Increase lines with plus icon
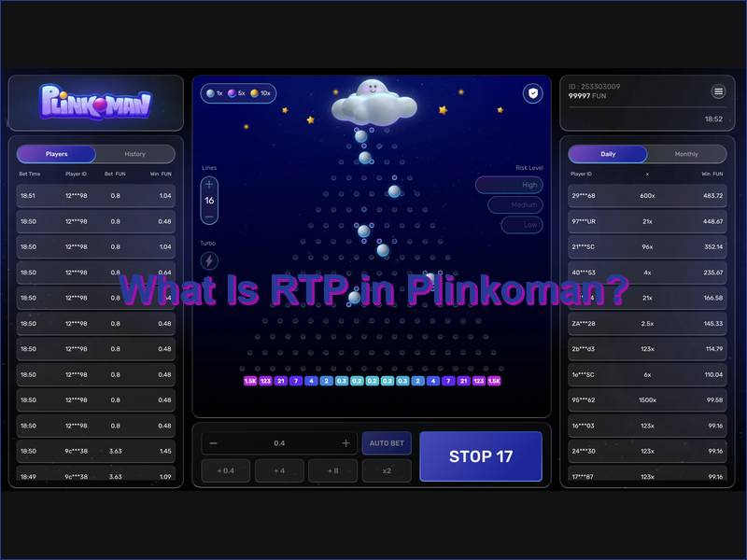 (209, 185)
